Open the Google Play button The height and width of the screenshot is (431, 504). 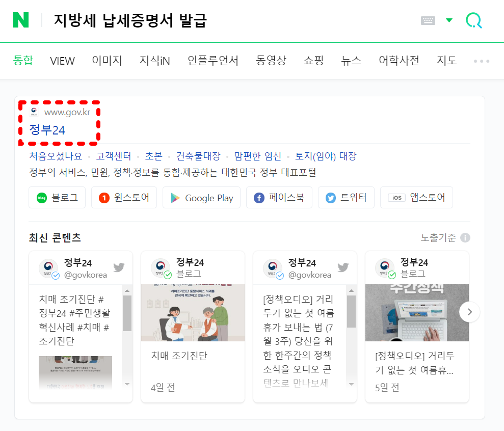point(201,197)
